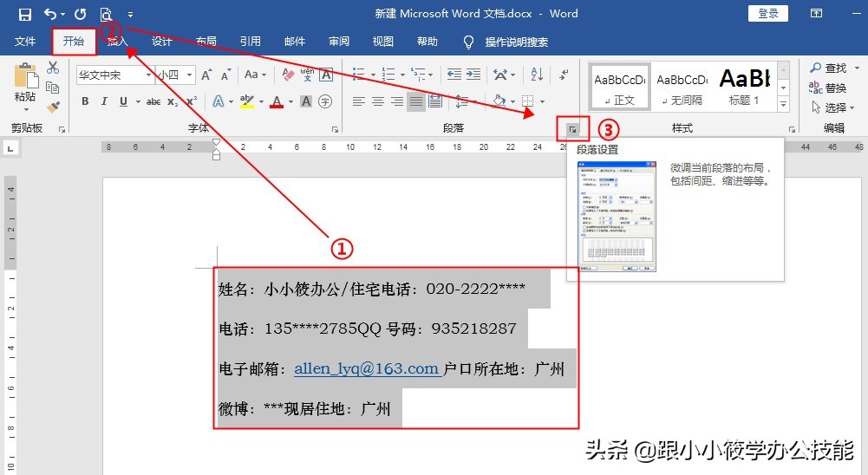Screen dimensions: 868x475
Task: Apply the 正文 style
Action: pyautogui.click(x=619, y=88)
